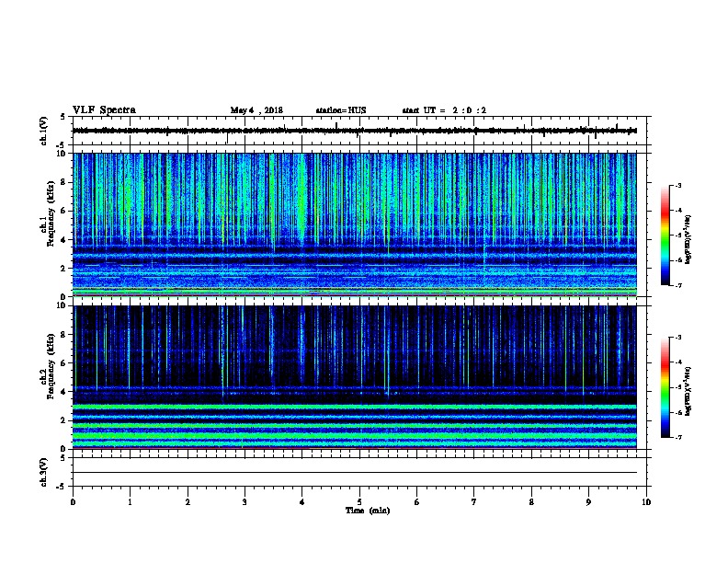This screenshot has height=563, width=728.
Task: Click the "-3" label on ch.2 color bar
Action: 677,338
